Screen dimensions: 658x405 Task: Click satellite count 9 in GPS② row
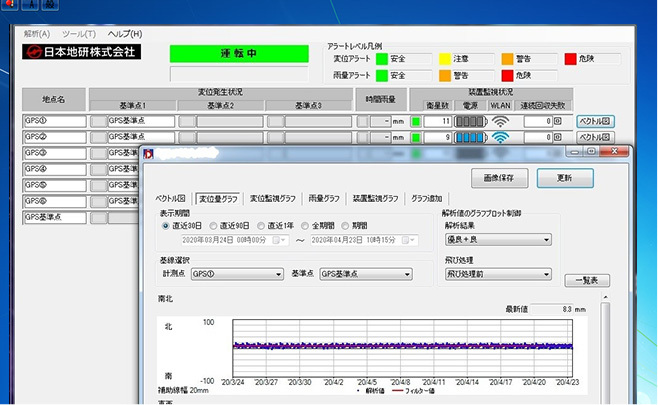pos(437,137)
